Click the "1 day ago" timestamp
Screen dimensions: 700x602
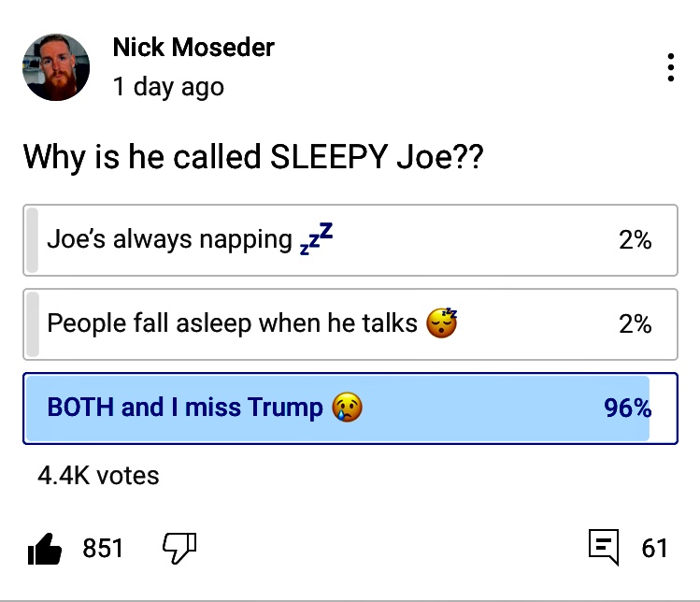168,88
